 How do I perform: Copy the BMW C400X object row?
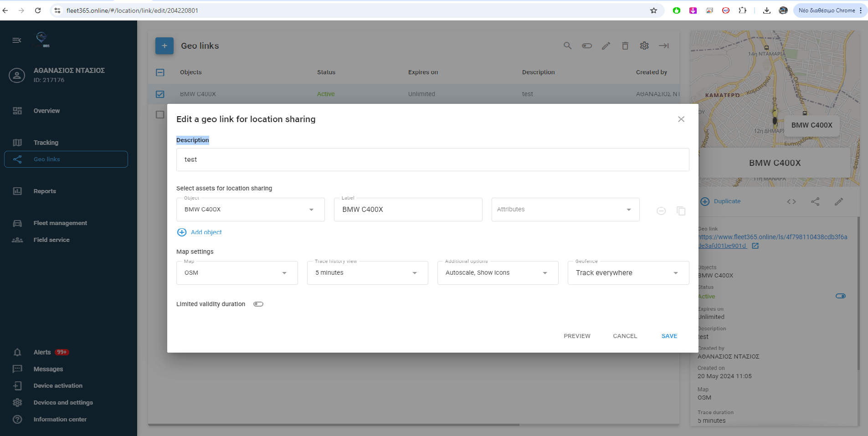pyautogui.click(x=681, y=211)
